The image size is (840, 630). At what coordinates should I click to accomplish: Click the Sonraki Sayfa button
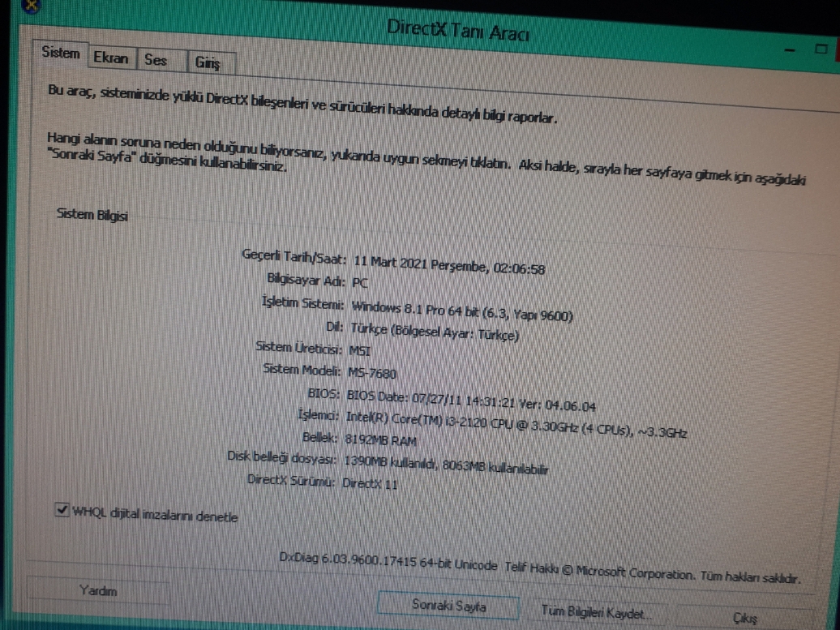tap(448, 606)
